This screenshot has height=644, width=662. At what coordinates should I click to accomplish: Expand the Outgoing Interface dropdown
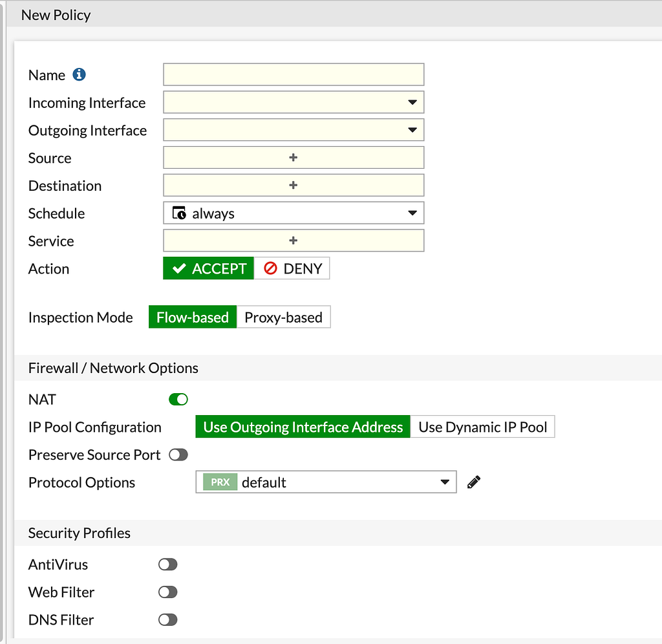pos(412,130)
